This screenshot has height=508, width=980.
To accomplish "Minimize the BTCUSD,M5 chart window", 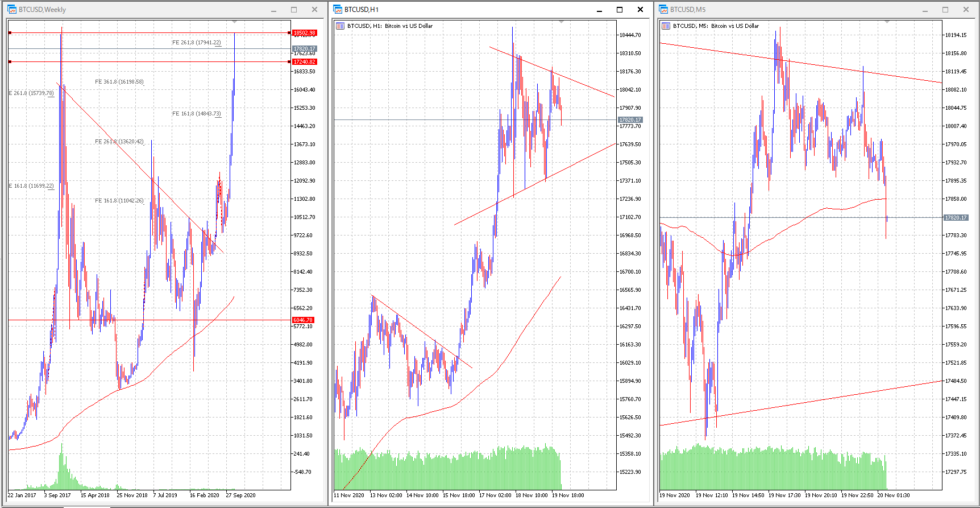I will (x=925, y=10).
